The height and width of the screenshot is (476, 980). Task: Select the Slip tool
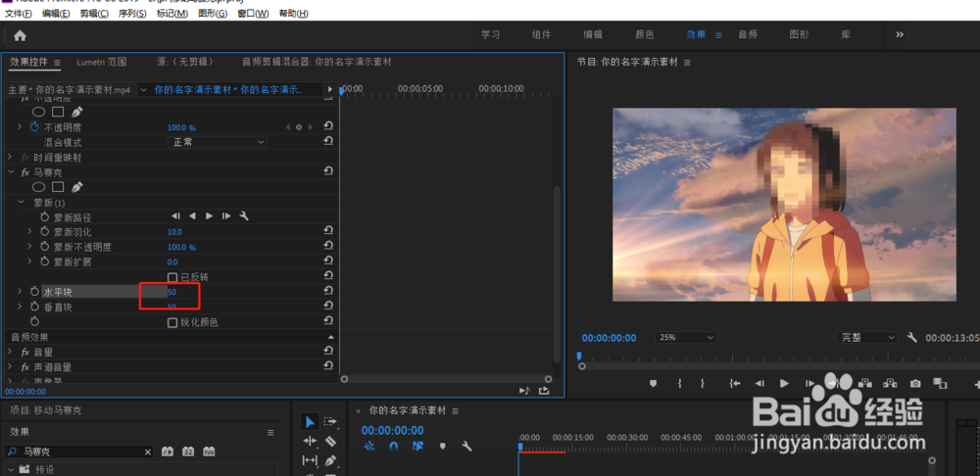(310, 460)
